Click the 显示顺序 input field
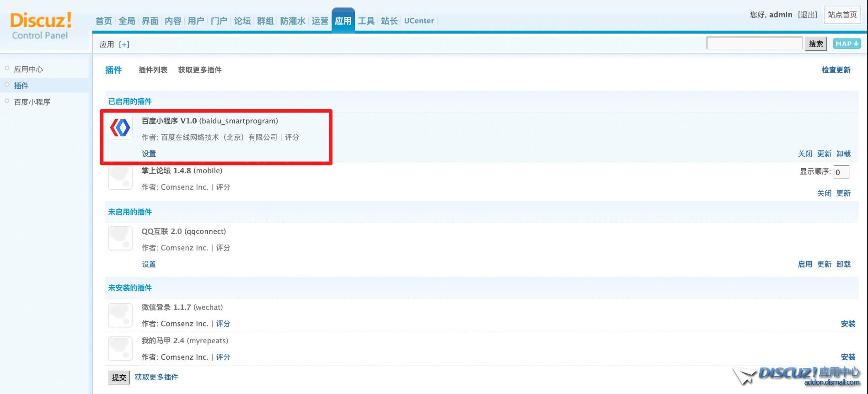868x394 pixels. pos(841,172)
